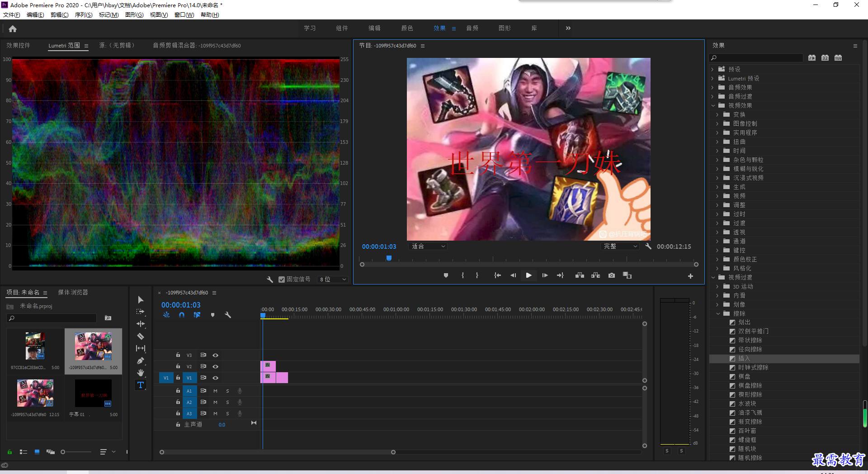Go to Out point

click(560, 275)
